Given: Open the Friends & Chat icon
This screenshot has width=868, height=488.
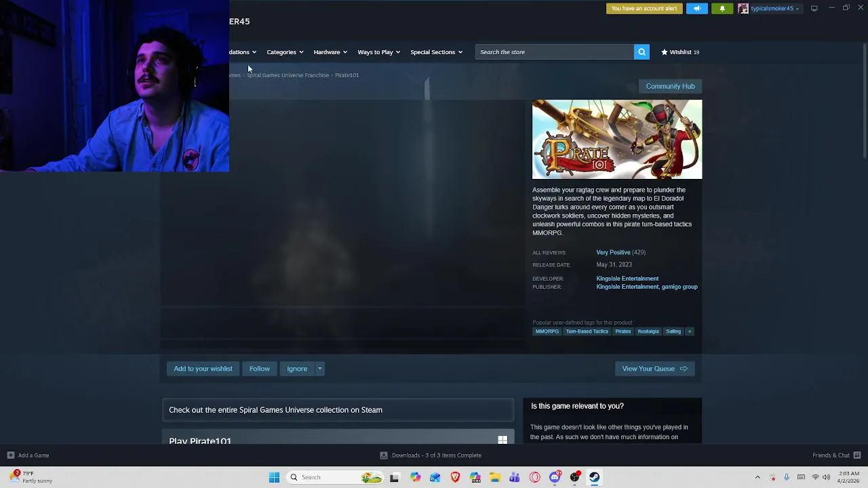Looking at the screenshot, I should 857,455.
